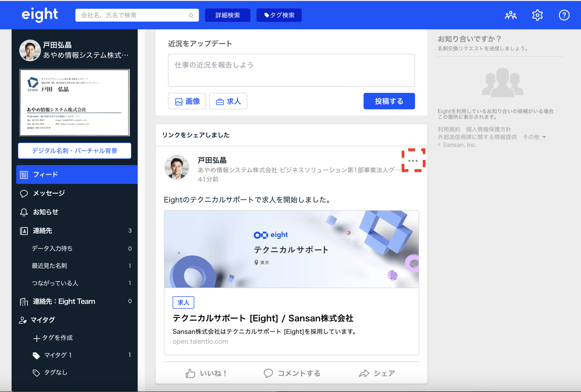This screenshot has width=581, height=392.
Task: Click the help question mark icon
Action: coord(564,15)
